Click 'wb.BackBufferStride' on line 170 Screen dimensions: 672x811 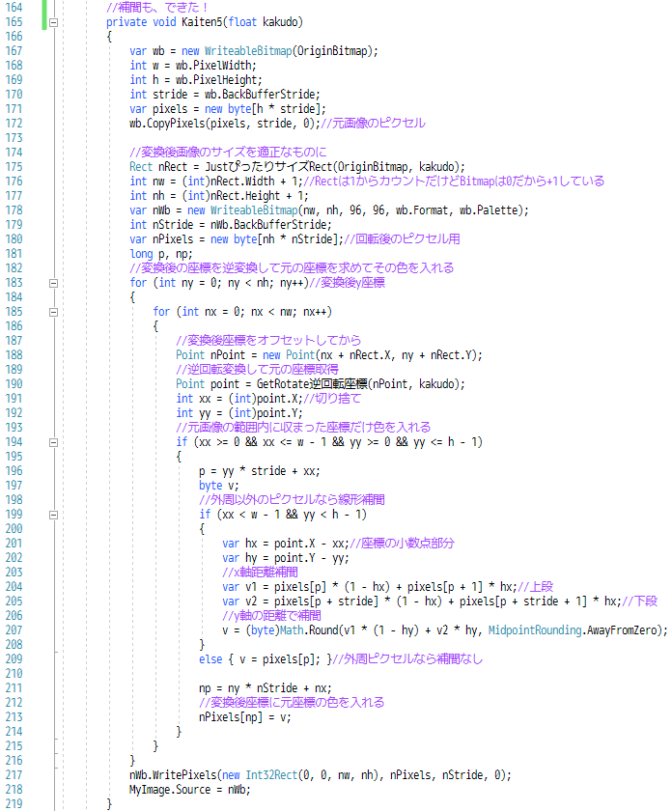(x=259, y=95)
